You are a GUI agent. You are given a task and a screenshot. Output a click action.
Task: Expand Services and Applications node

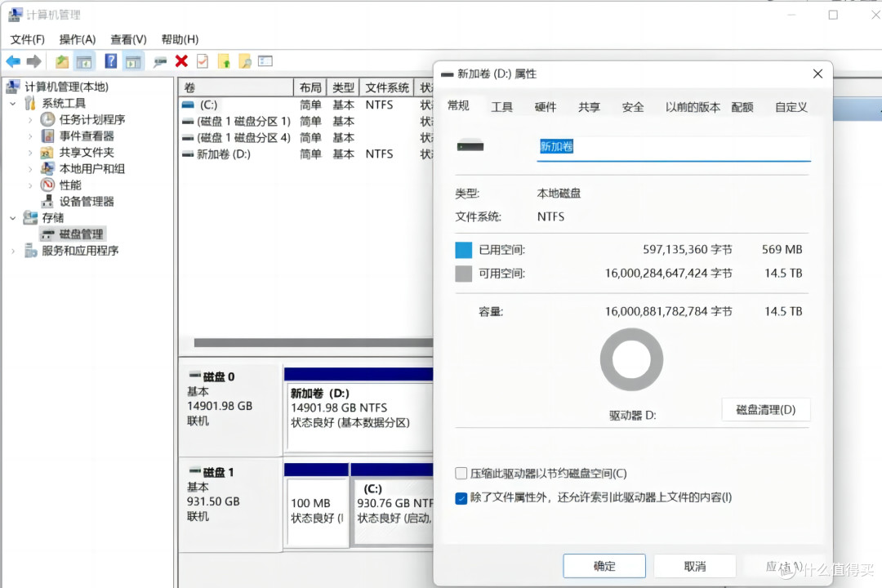[13, 251]
